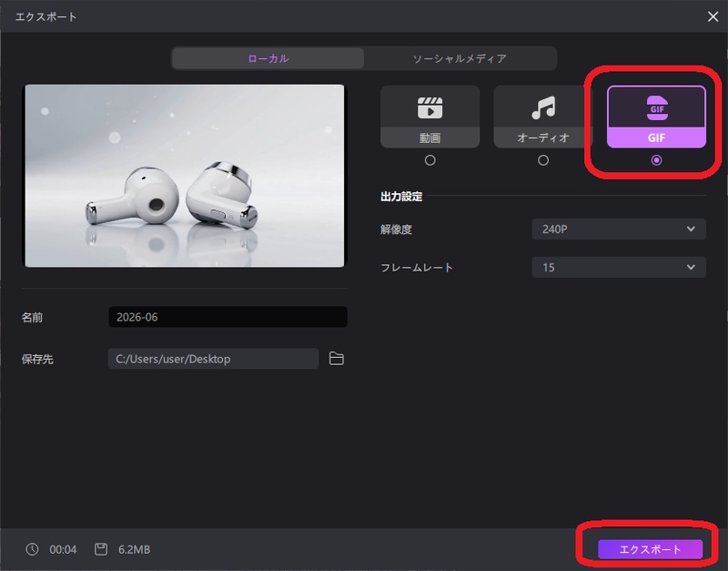Enable the オーディオ radio button

click(x=542, y=160)
